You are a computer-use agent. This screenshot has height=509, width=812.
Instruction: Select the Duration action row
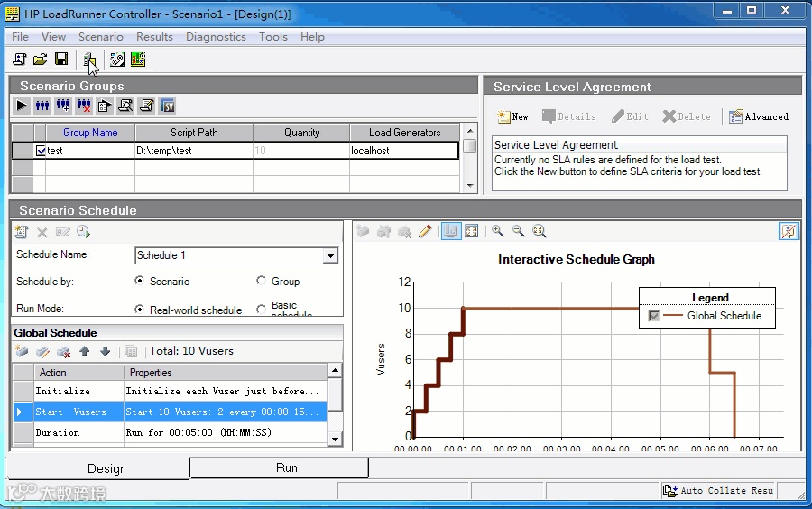coord(170,432)
